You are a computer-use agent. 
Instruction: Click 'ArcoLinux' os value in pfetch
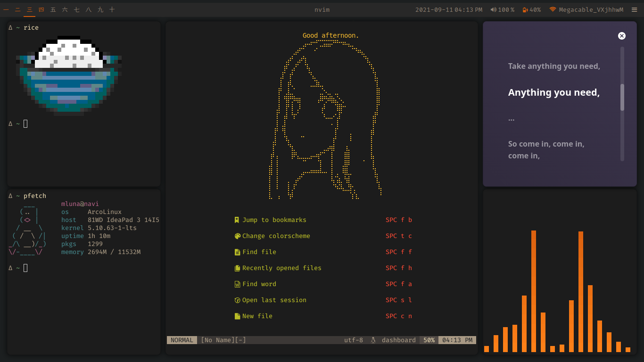click(105, 212)
